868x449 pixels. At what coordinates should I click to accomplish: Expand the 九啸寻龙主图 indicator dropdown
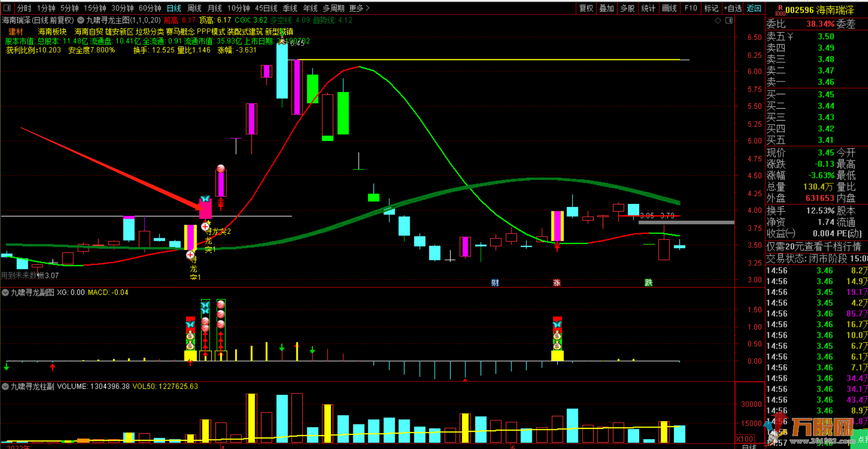click(81, 20)
